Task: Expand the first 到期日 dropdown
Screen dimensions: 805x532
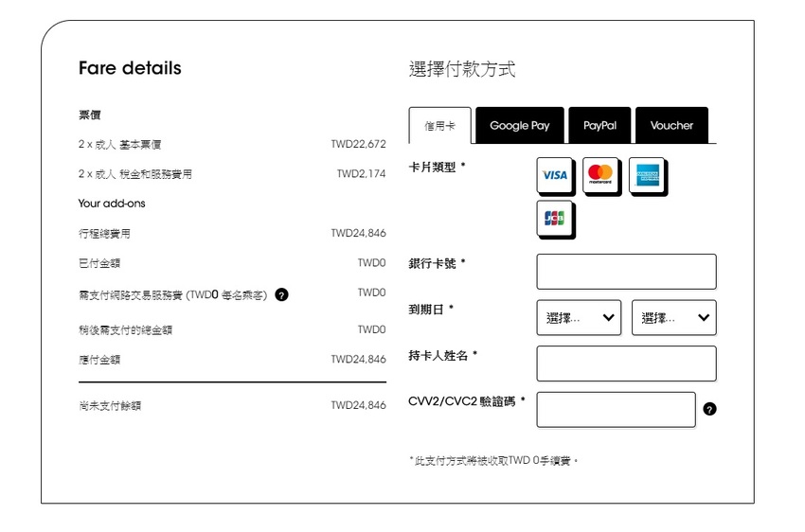Action: (579, 318)
